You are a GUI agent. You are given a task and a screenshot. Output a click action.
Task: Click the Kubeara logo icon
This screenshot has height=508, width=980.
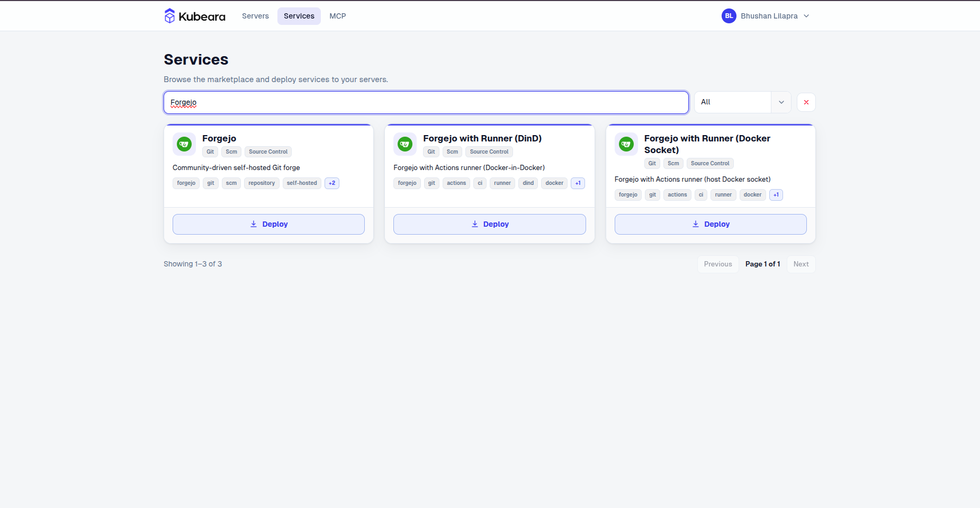[x=169, y=16]
